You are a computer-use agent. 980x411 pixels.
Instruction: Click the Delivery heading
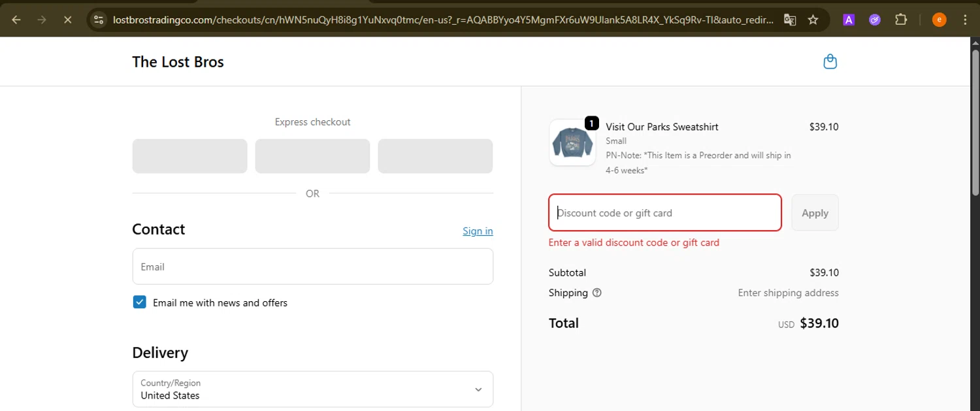[160, 353]
